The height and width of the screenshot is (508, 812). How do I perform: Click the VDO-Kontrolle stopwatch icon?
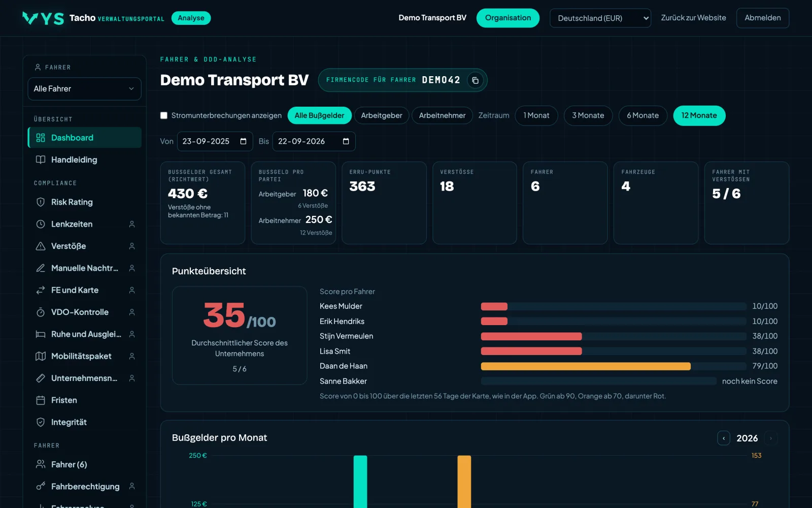(41, 312)
